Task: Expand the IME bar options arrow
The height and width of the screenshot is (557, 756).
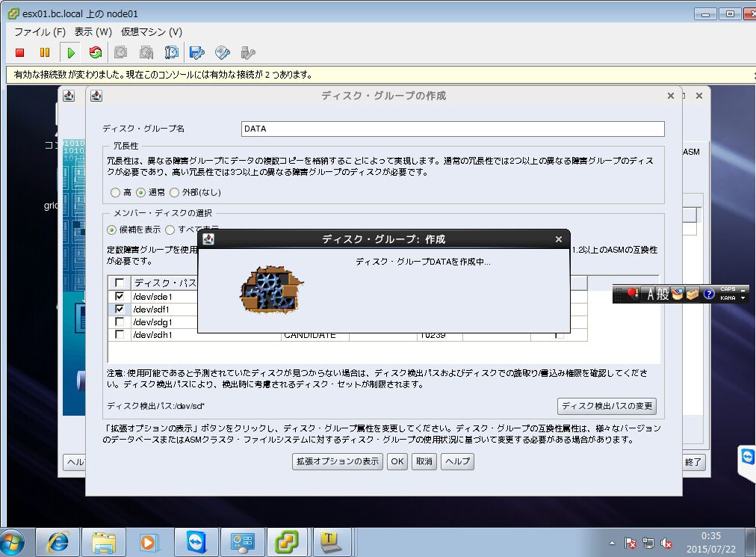Action: [743, 298]
